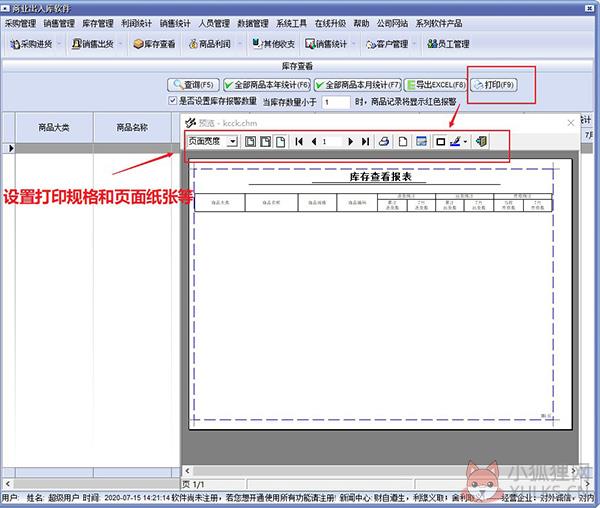Viewport: 600px width, 508px height.
Task: Open the 页面宽度 zoom dropdown
Action: (x=232, y=142)
